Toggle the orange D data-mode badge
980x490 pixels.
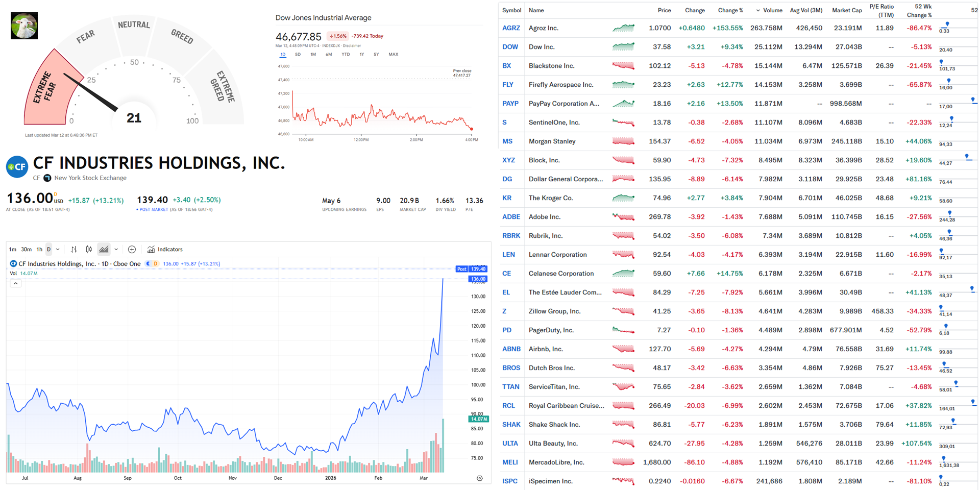pyautogui.click(x=156, y=264)
